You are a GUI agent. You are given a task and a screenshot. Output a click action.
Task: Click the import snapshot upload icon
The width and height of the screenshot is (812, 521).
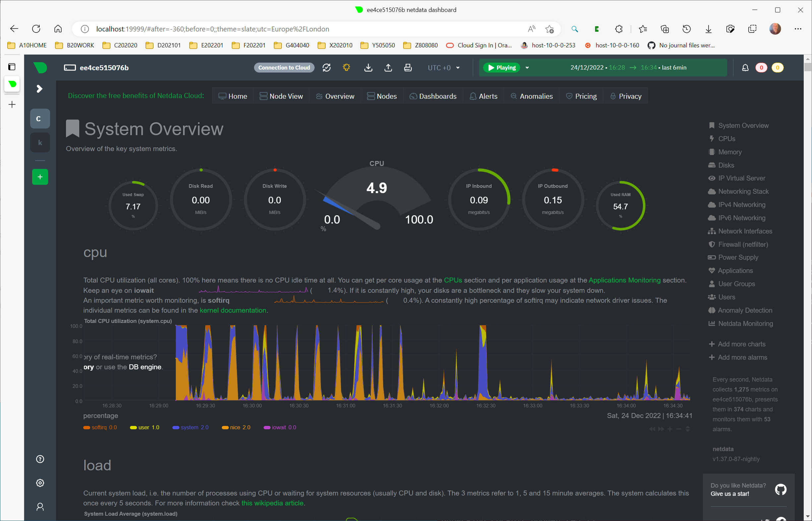(x=388, y=68)
